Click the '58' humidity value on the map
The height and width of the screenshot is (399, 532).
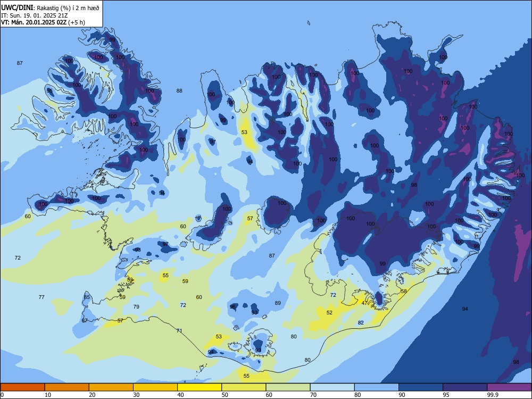click(x=404, y=291)
